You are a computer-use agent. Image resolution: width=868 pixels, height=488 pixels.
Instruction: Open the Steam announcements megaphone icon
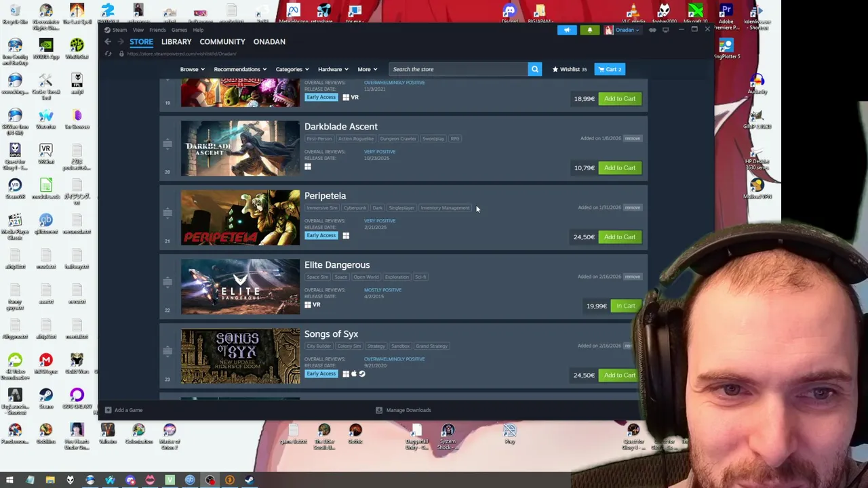[x=567, y=30]
